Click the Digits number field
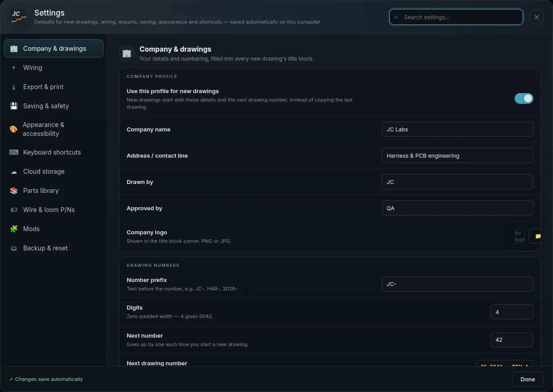The height and width of the screenshot is (392, 553). (x=512, y=312)
